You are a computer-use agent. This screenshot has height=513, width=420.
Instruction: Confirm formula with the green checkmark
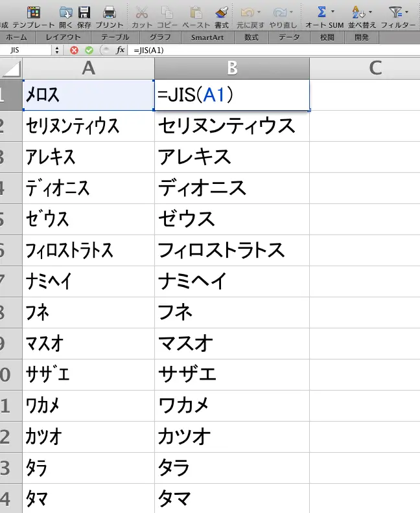click(x=89, y=50)
